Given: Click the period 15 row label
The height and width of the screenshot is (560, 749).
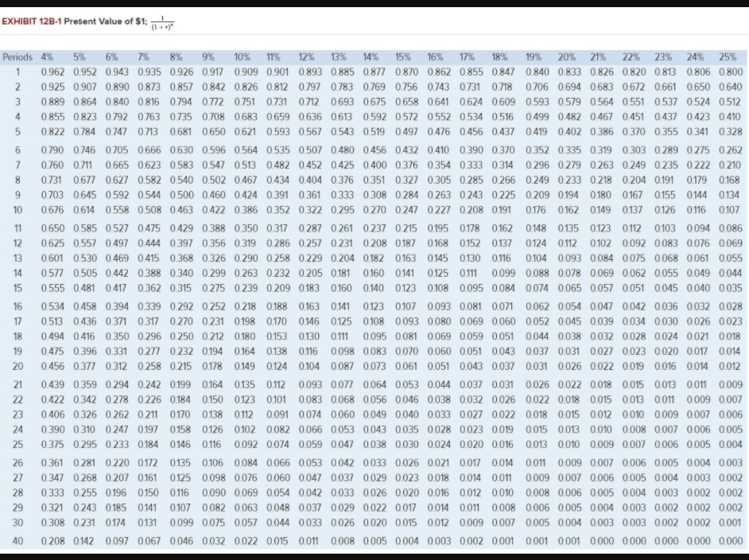Looking at the screenshot, I should pyautogui.click(x=17, y=289).
